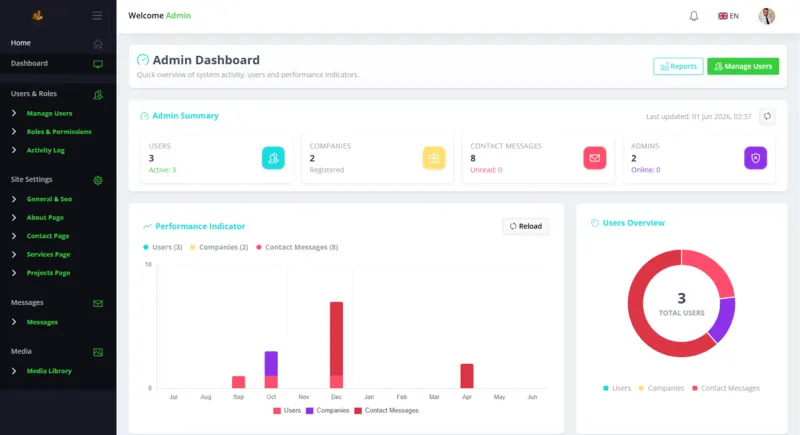Click the Admin Dashboard gauge icon
The image size is (800, 435).
click(x=143, y=60)
